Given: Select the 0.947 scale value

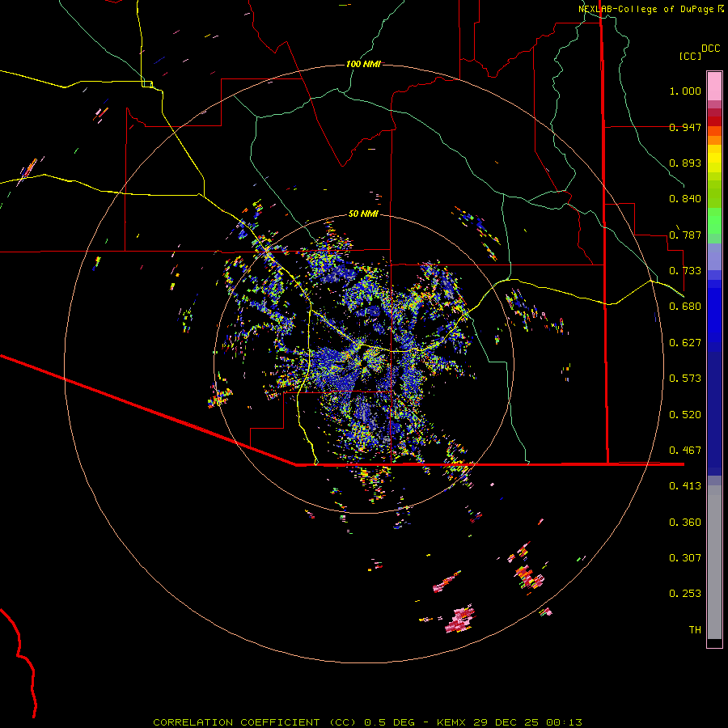Looking at the screenshot, I should coord(685,127).
